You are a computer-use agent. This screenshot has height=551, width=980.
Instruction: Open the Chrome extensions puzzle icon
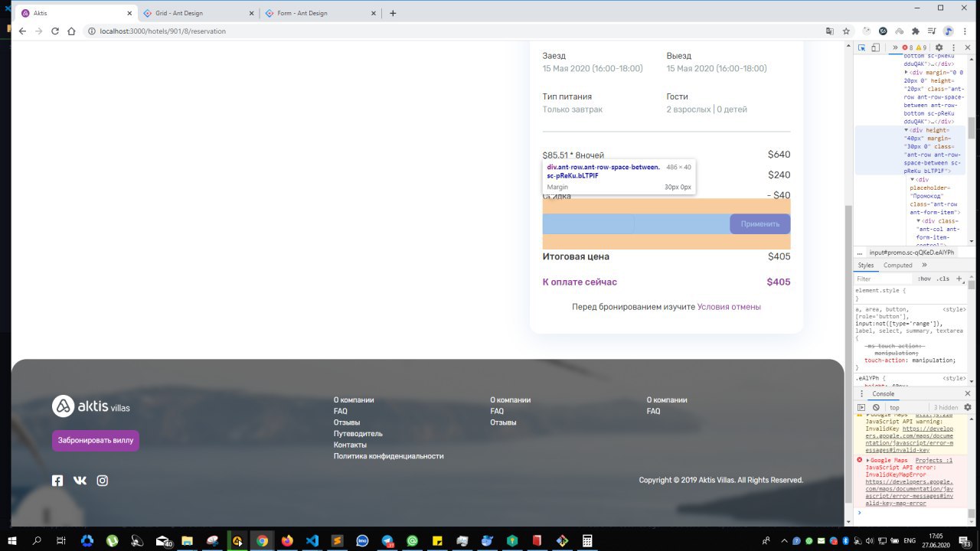(915, 31)
